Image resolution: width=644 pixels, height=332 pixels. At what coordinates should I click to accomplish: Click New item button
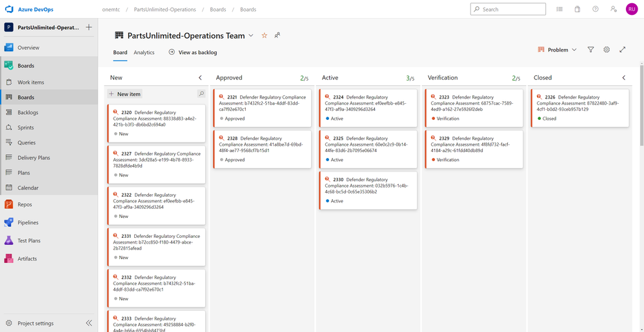pyautogui.click(x=125, y=94)
